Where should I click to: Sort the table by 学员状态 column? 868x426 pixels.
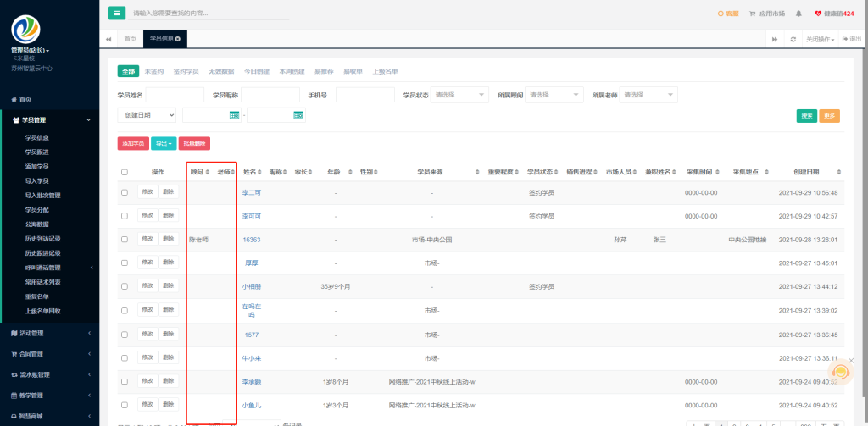click(558, 172)
